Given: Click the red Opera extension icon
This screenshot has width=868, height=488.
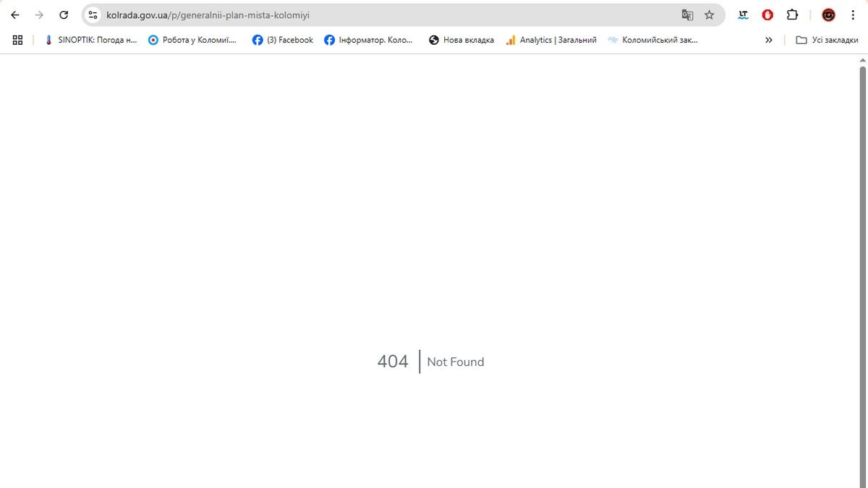Looking at the screenshot, I should [767, 15].
